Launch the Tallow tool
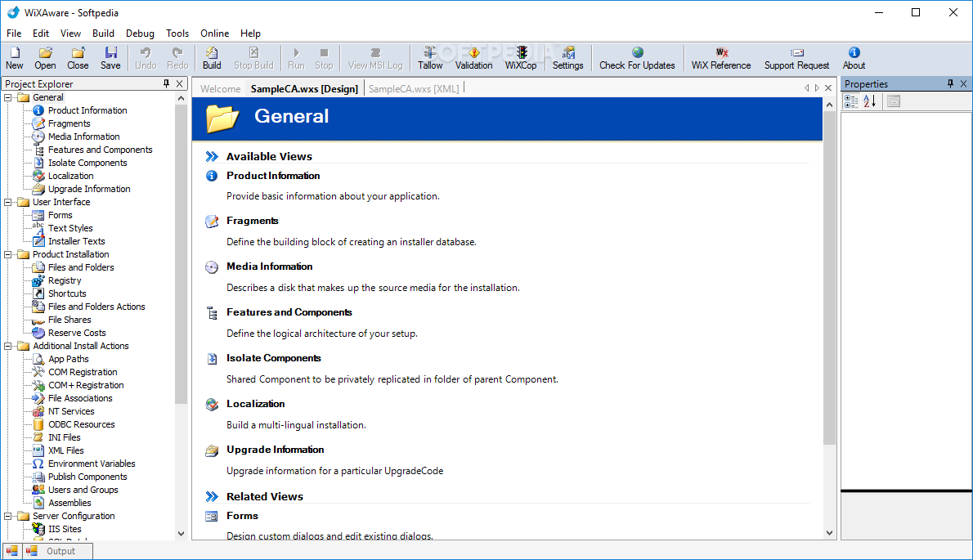The image size is (973, 560). coord(430,58)
